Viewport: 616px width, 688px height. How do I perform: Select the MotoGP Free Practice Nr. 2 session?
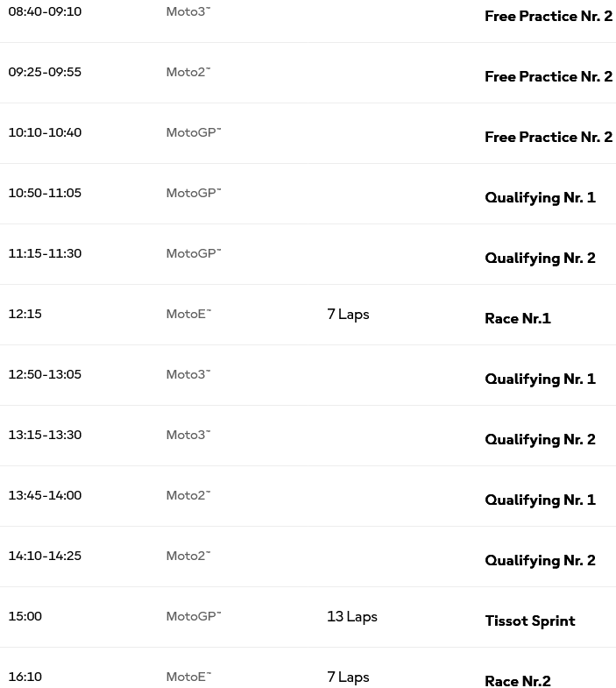tap(549, 138)
